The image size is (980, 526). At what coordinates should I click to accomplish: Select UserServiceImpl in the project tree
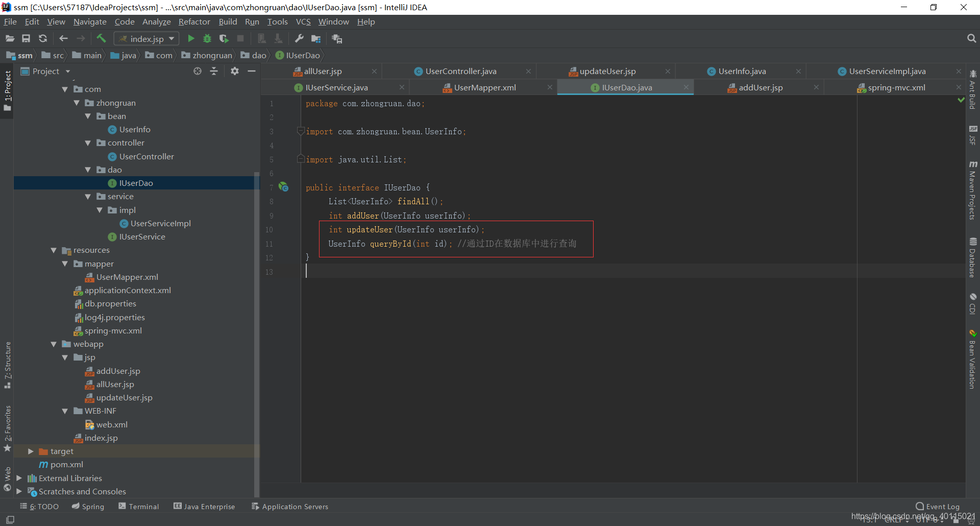point(160,224)
